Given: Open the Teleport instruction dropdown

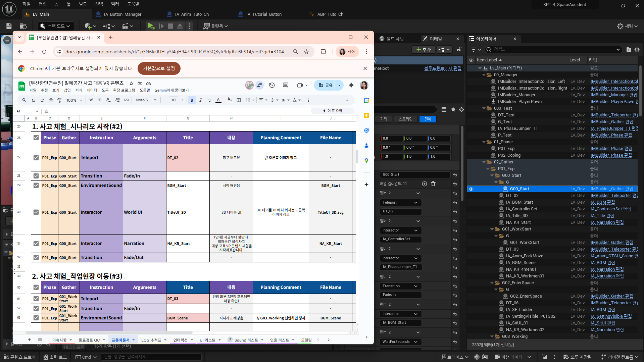Looking at the screenshot, I should point(400,203).
